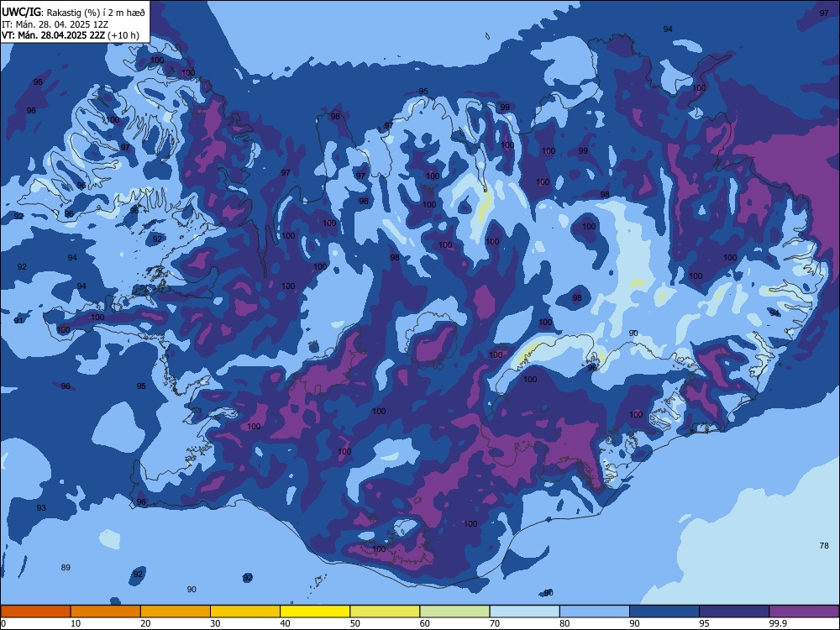Select the 30–40 amber legend swatch

245,612
